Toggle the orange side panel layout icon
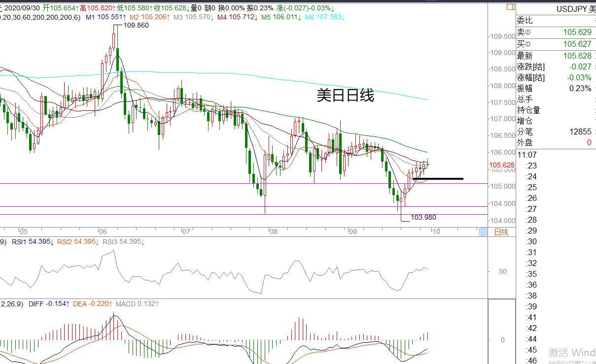Screen dimensions: 596x364 (510, 8)
